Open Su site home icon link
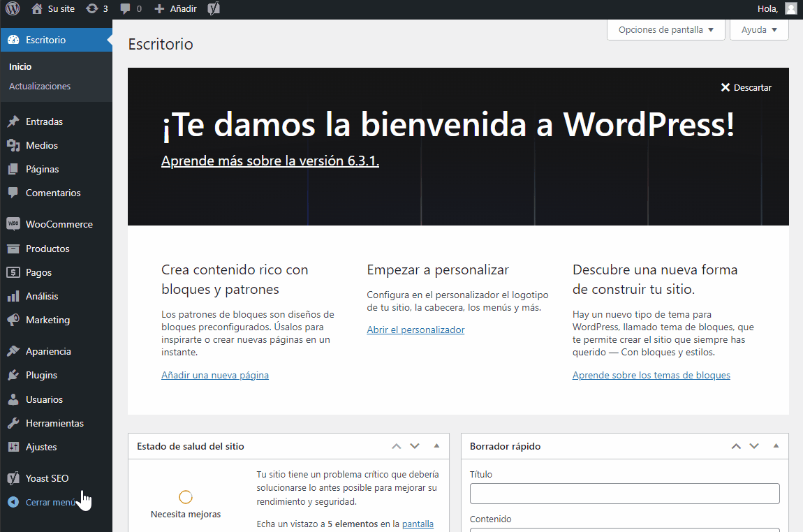 click(x=37, y=8)
